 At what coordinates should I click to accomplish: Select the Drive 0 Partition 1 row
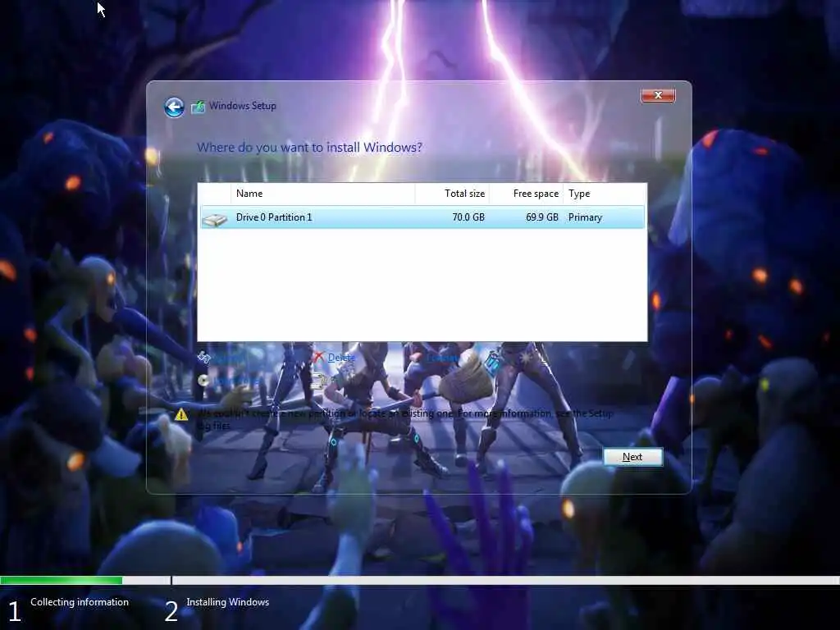tap(422, 217)
